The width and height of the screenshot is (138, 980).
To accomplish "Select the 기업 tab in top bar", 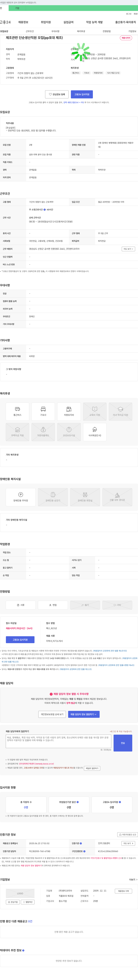I will click(17, 8).
